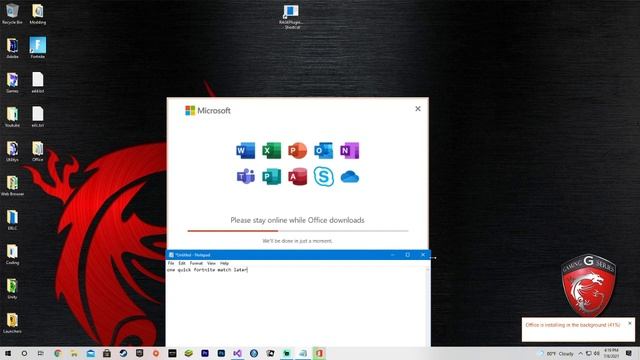This screenshot has width=640, height=360.
Task: Expand the hidden system tray icons
Action: 580,353
